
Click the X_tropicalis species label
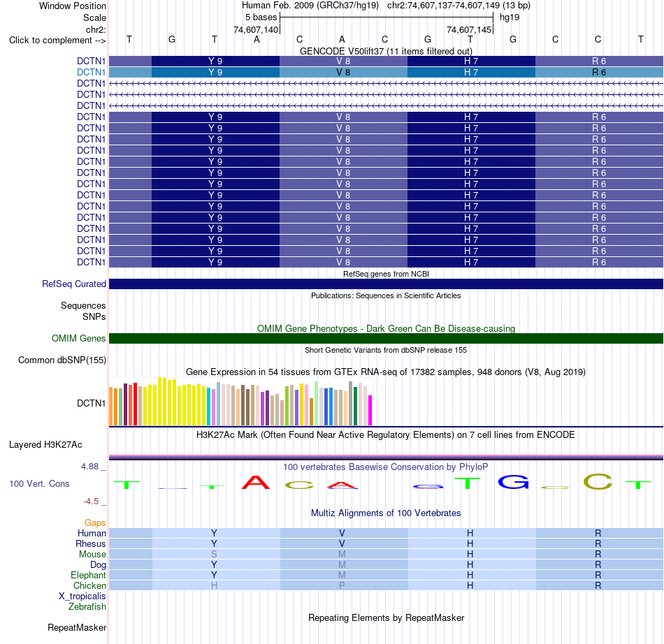pyautogui.click(x=82, y=597)
